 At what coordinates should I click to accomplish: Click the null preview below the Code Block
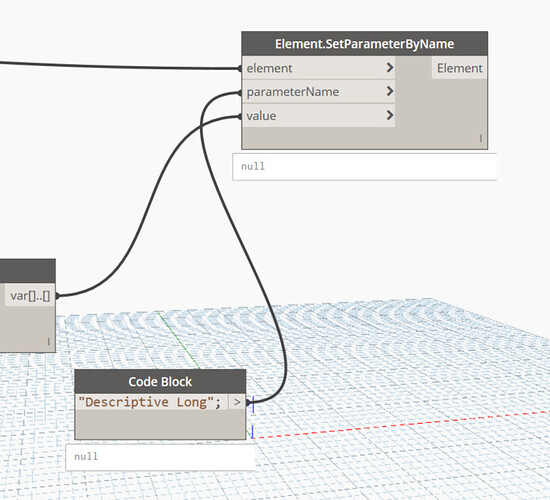(x=160, y=457)
